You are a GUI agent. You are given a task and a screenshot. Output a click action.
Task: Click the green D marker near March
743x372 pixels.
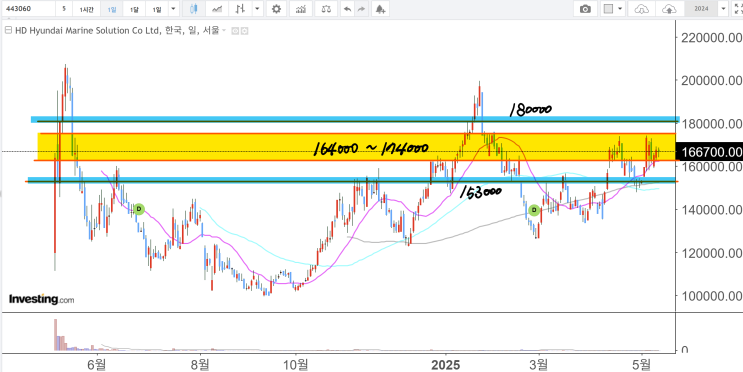tap(534, 209)
